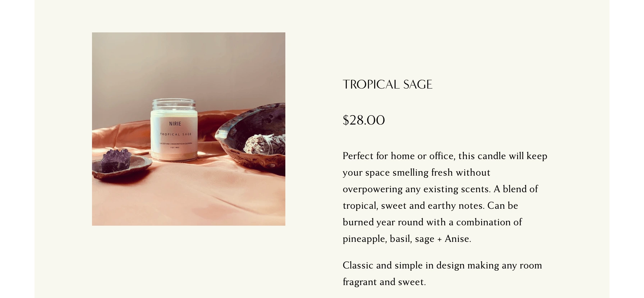Click the 'fragrant and sweet' closing line

click(384, 282)
